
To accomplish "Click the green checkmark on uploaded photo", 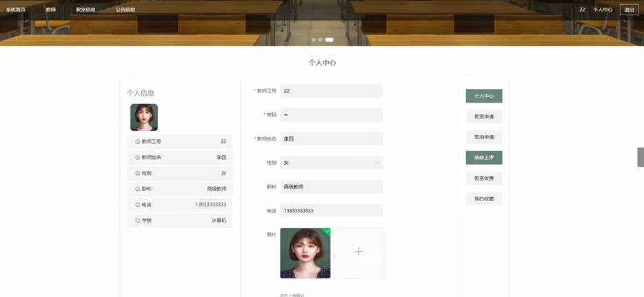I will pyautogui.click(x=327, y=232).
